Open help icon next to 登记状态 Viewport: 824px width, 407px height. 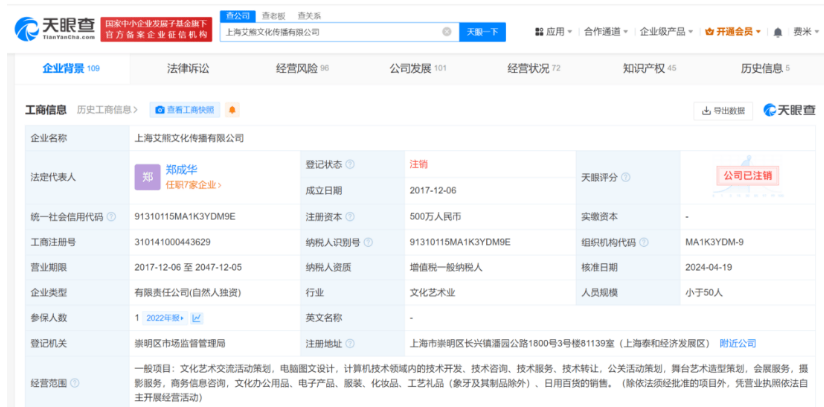[x=350, y=165]
